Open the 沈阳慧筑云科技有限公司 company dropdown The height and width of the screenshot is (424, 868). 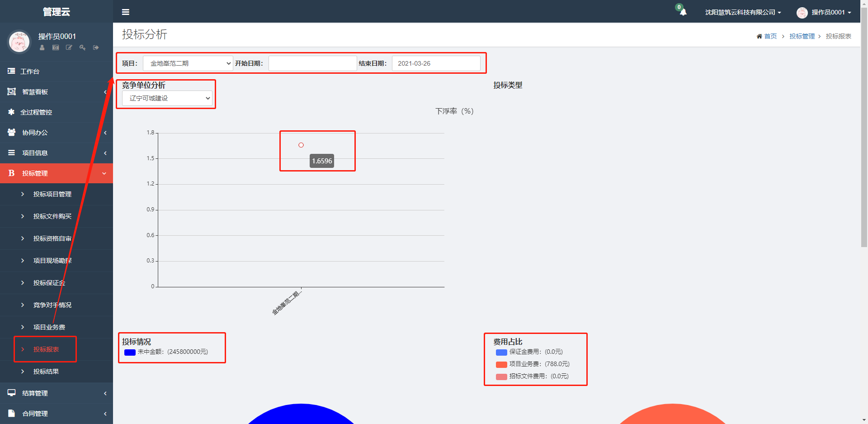click(743, 13)
